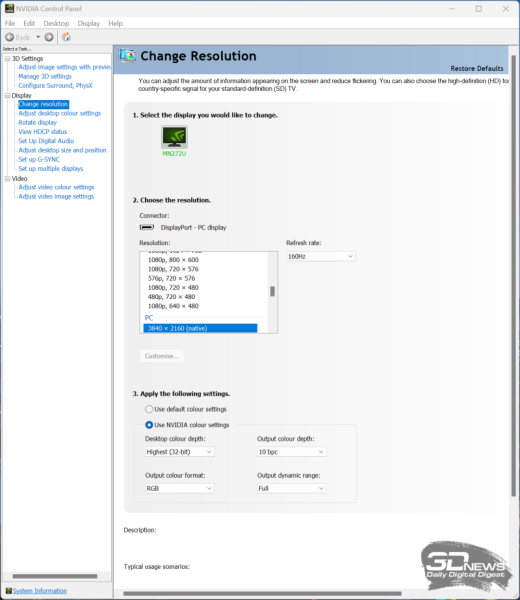Open the Output colour format dropdown
The image size is (520, 600).
(x=179, y=489)
